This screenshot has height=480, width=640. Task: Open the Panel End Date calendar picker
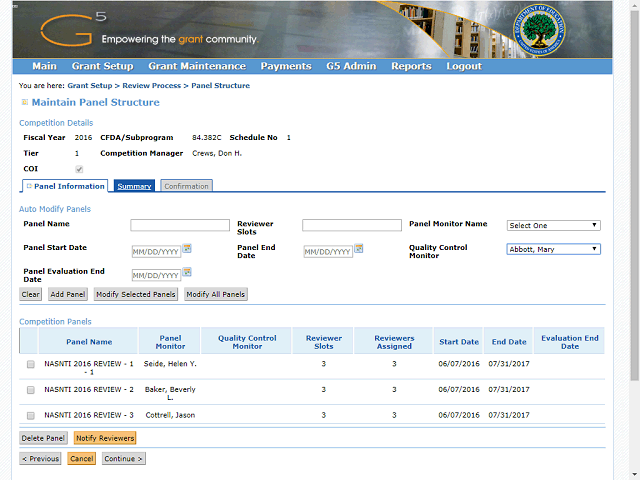point(359,248)
